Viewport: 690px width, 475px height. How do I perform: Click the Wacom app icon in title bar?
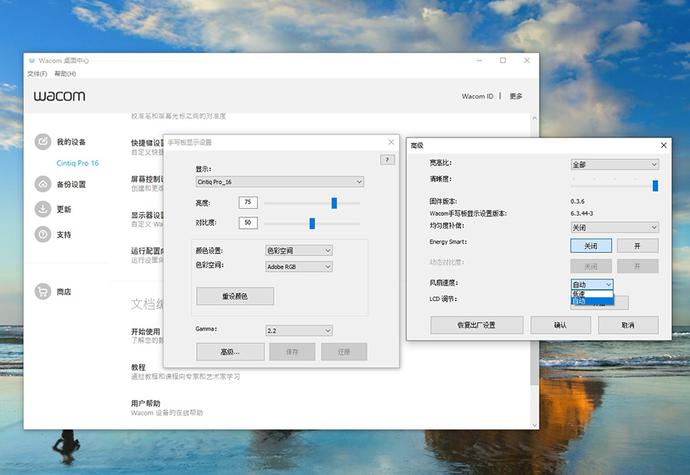tap(32, 61)
